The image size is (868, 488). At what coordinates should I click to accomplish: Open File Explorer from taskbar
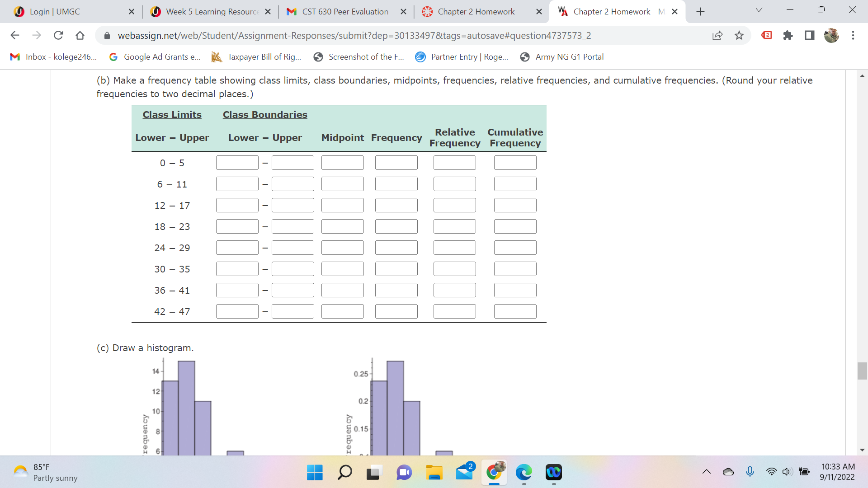pos(434,472)
